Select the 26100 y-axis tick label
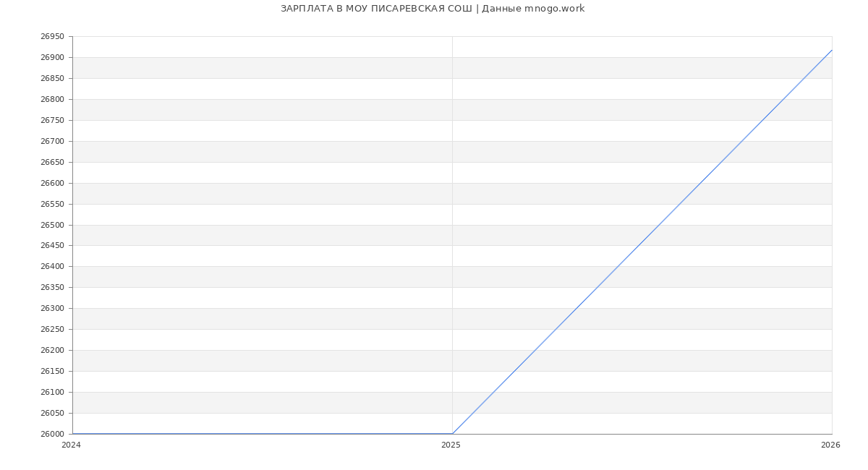The width and height of the screenshot is (868, 470). pyautogui.click(x=52, y=393)
